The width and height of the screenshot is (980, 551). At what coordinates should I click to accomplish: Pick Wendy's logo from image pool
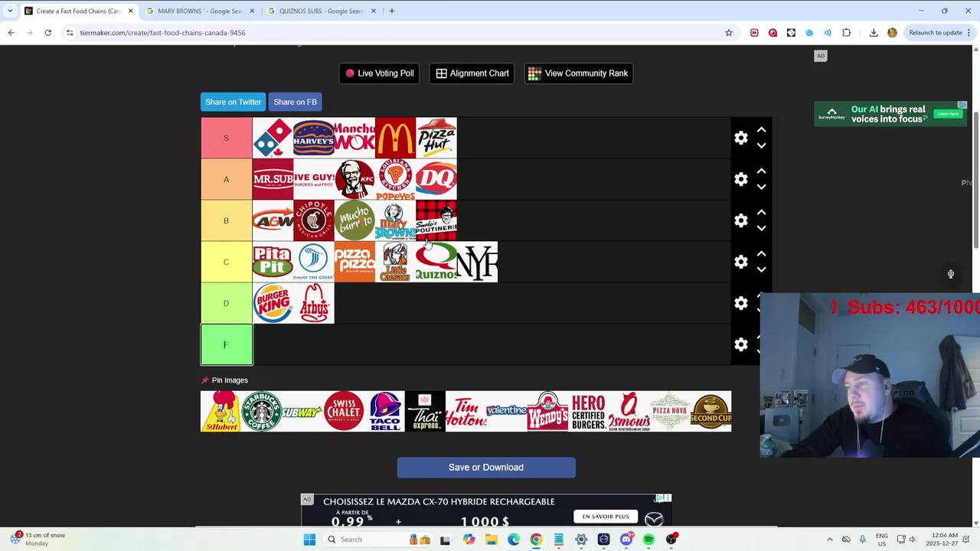pos(547,412)
